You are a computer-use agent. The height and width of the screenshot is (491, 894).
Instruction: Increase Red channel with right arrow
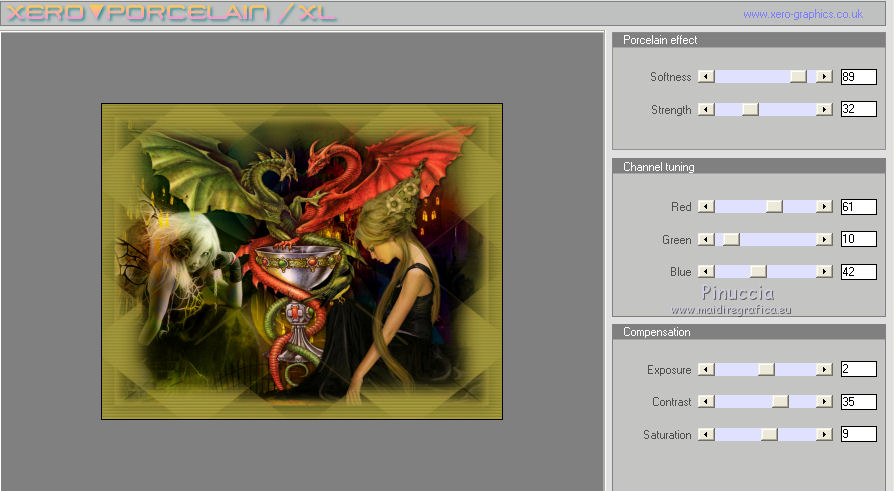tap(824, 206)
